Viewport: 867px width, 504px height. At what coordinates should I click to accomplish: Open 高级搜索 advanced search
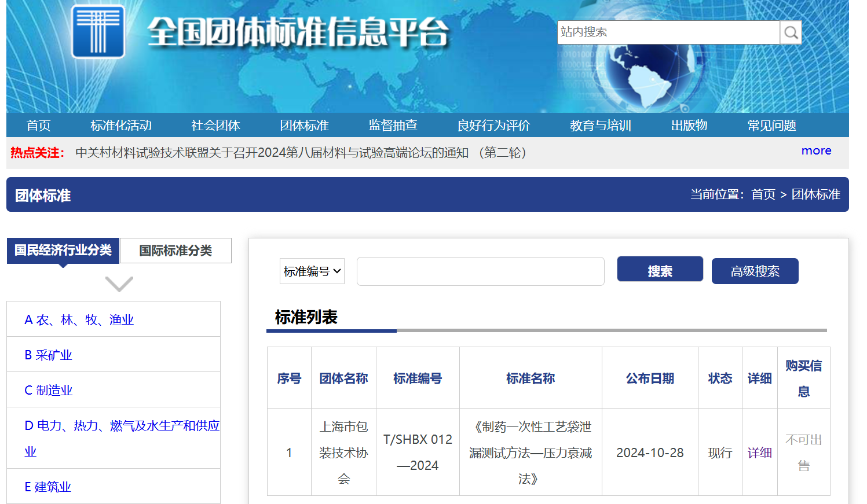pos(755,271)
